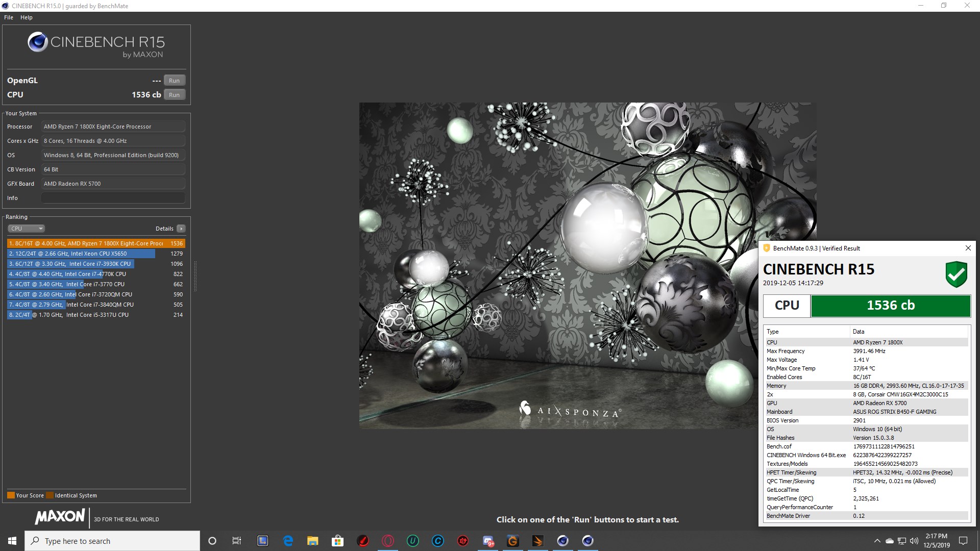Open the red-black round taskbar icon

[x=363, y=541]
